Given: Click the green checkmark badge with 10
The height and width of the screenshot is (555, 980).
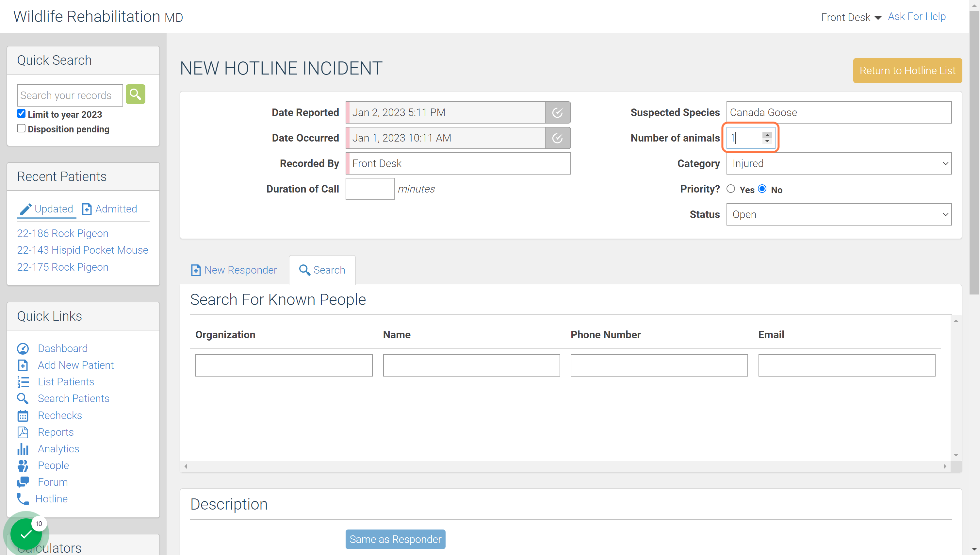Looking at the screenshot, I should click(26, 534).
